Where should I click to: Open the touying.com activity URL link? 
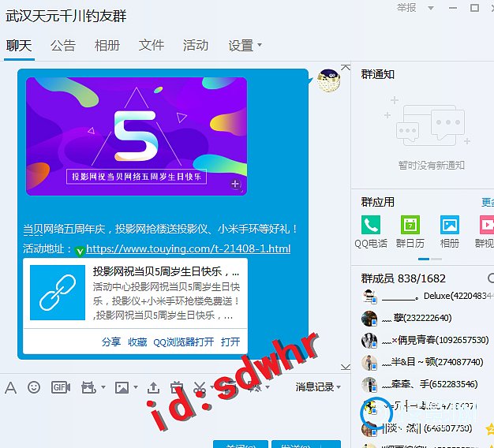tap(188, 248)
